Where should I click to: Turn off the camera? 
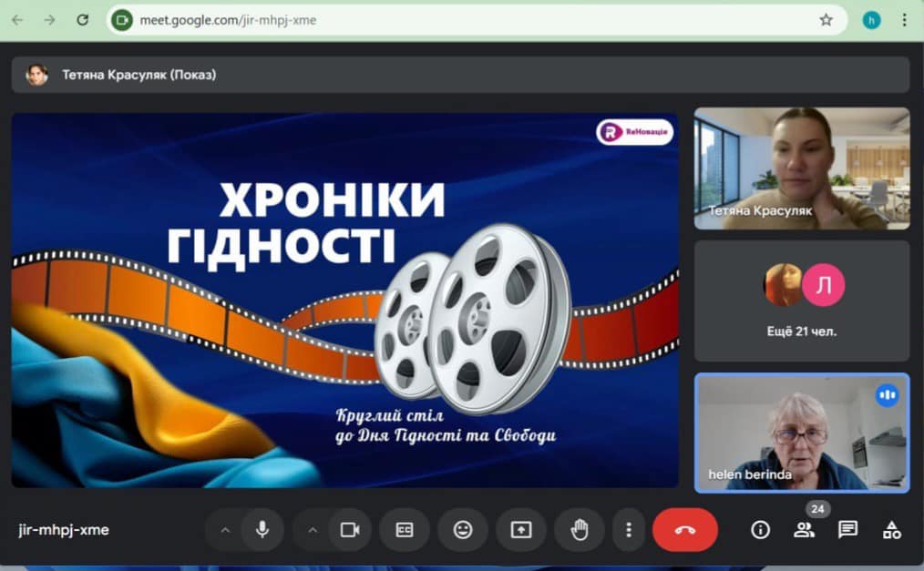[x=349, y=530]
